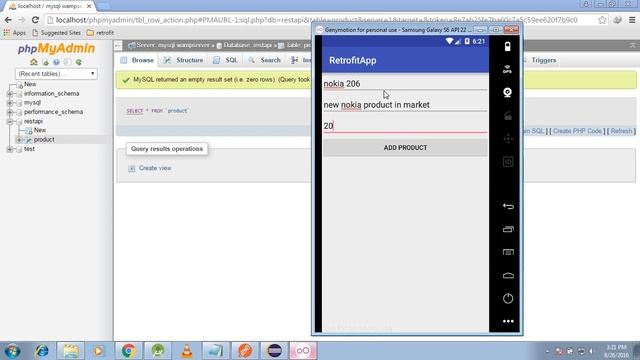Viewport: 640px width, 360px height.
Task: Click the price field containing 20
Action: (405, 126)
